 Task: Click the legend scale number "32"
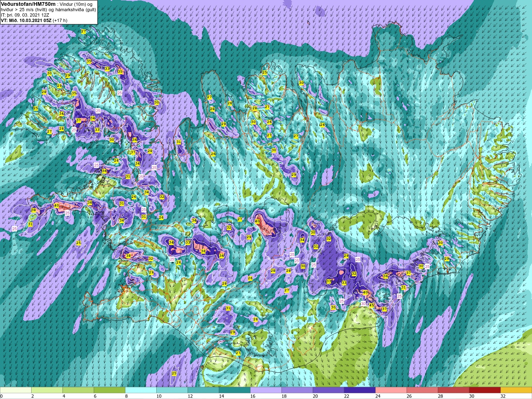click(x=503, y=396)
